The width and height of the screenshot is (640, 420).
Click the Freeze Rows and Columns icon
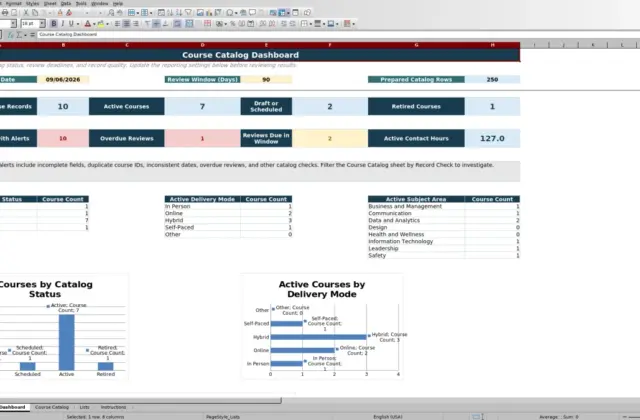[282, 13]
